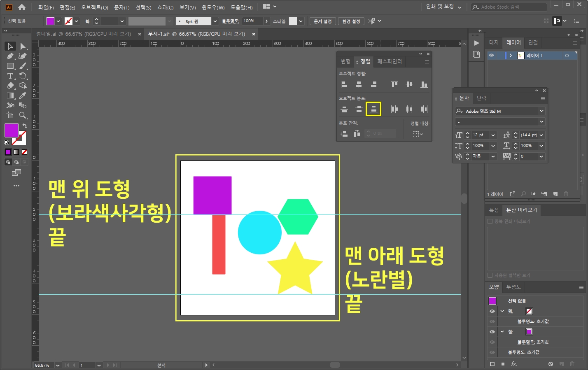Click 불투명도 label in control bar

231,21
